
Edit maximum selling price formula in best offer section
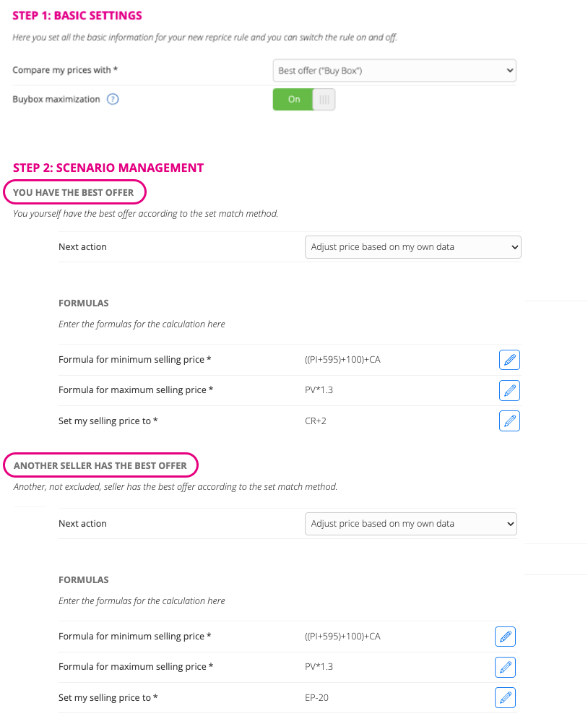[509, 390]
